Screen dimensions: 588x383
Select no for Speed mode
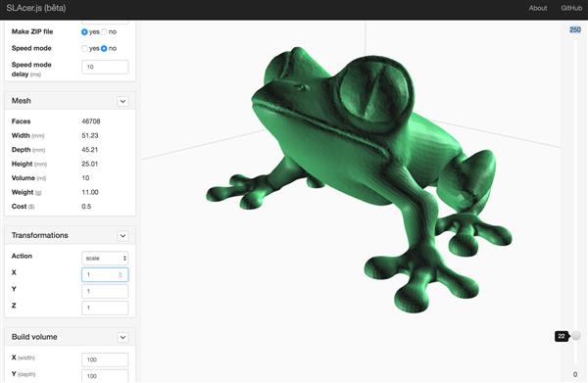click(104, 48)
